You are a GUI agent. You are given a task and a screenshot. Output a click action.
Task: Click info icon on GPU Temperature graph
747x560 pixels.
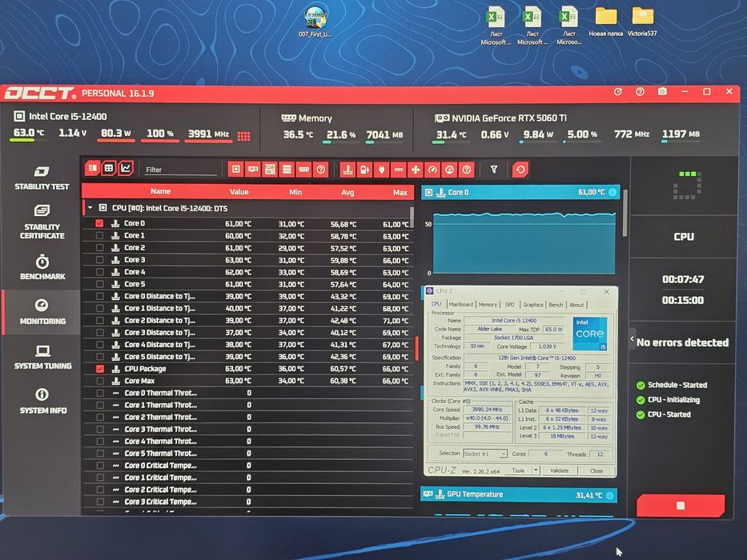[x=610, y=495]
